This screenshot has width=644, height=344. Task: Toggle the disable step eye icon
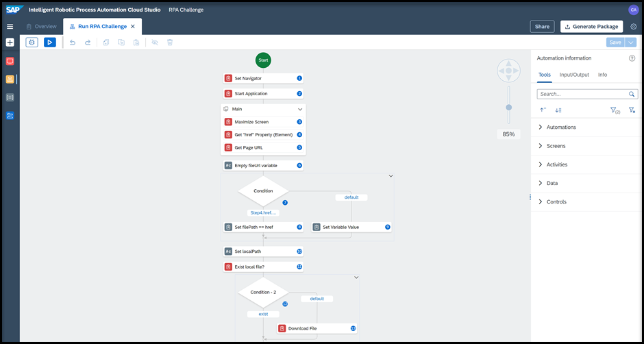click(x=155, y=42)
